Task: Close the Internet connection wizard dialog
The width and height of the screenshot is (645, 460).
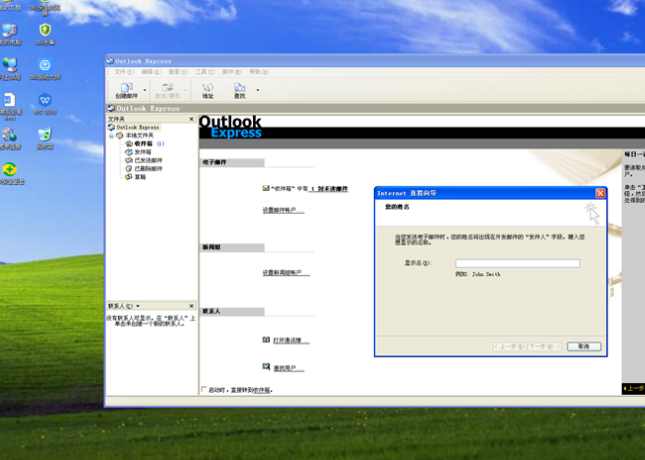Action: click(x=600, y=193)
